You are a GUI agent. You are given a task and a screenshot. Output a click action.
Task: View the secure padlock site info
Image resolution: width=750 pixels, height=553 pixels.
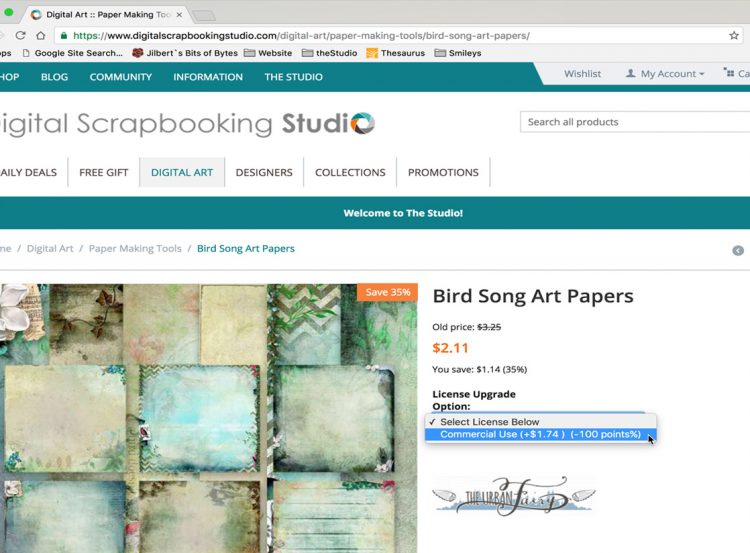64,35
